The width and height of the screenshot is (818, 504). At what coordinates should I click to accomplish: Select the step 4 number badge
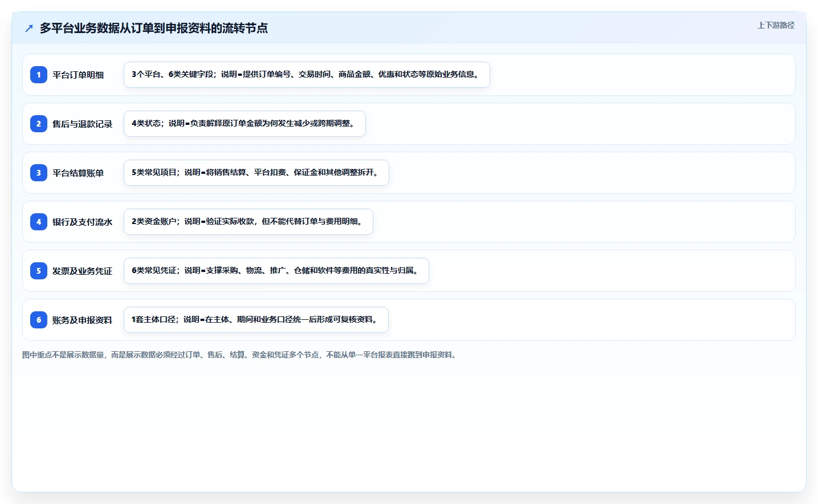(39, 222)
